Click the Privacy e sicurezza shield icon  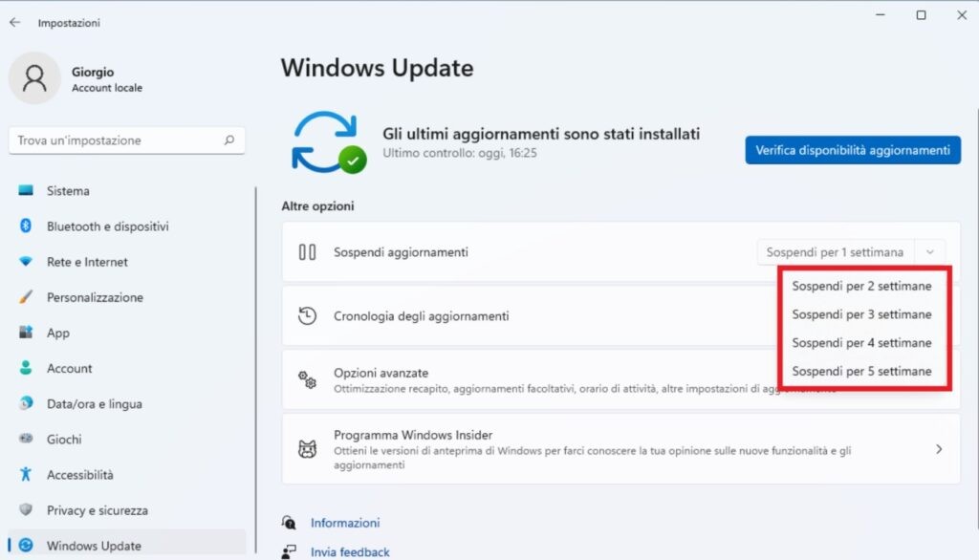point(26,510)
